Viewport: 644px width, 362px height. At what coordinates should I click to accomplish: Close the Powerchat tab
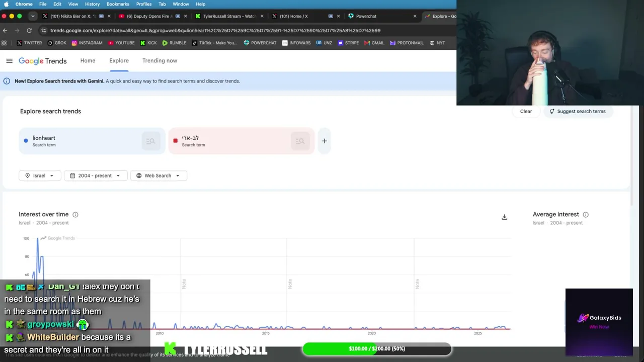click(415, 16)
